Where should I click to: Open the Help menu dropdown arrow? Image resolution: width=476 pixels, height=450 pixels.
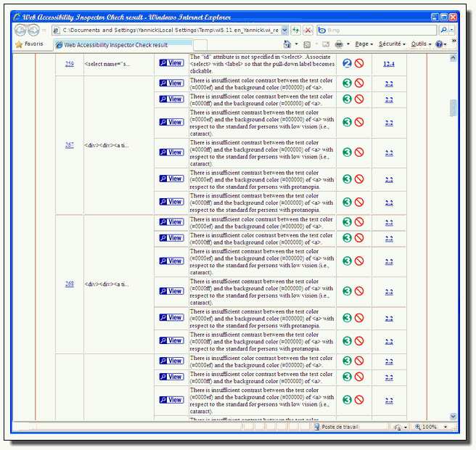(x=446, y=44)
